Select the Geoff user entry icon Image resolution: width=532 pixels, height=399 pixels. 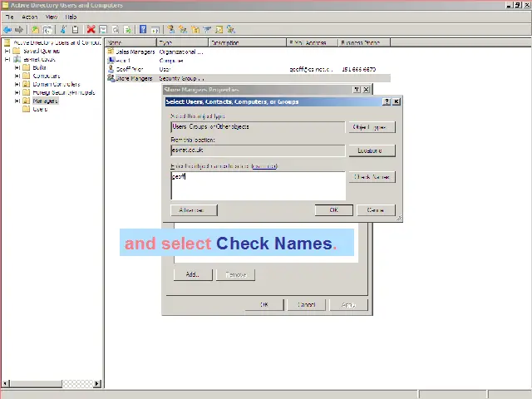pos(111,70)
